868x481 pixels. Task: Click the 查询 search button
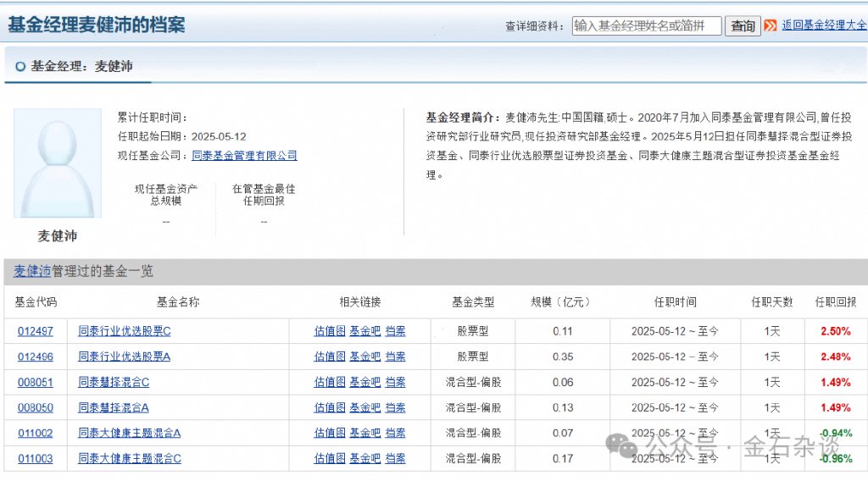pyautogui.click(x=743, y=25)
